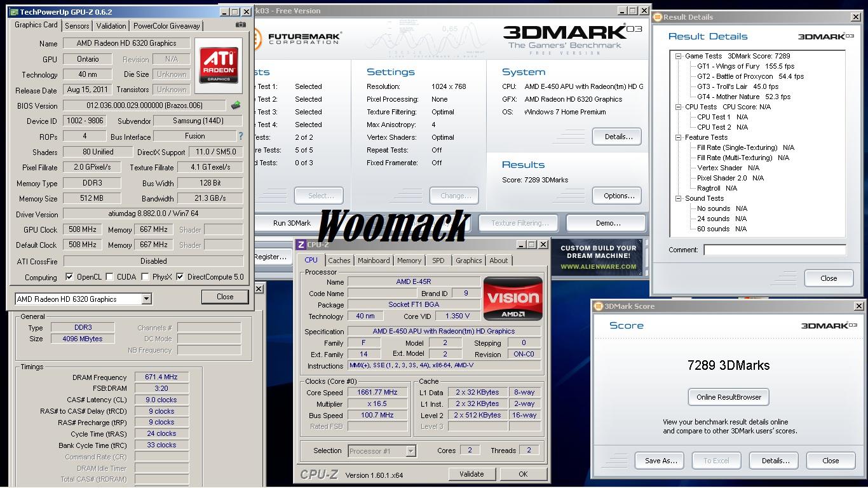This screenshot has width=868, height=488.
Task: Click the System Details... button in 3DMark03
Action: (617, 137)
